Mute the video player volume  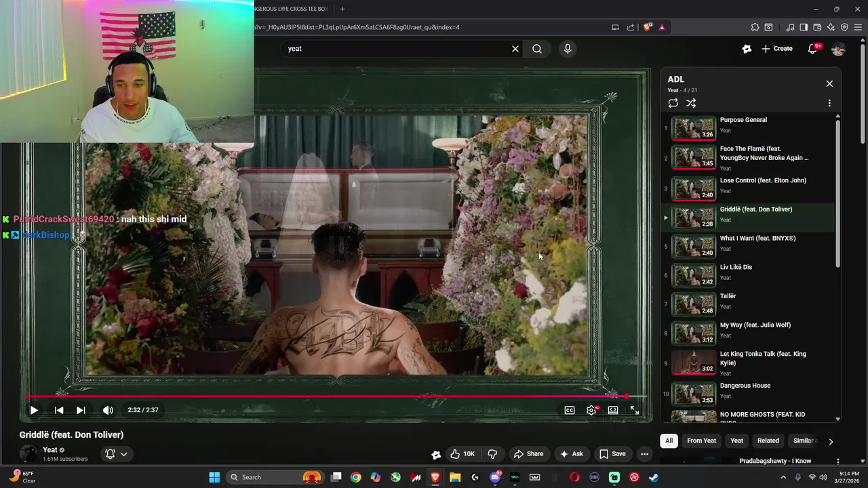(x=108, y=410)
